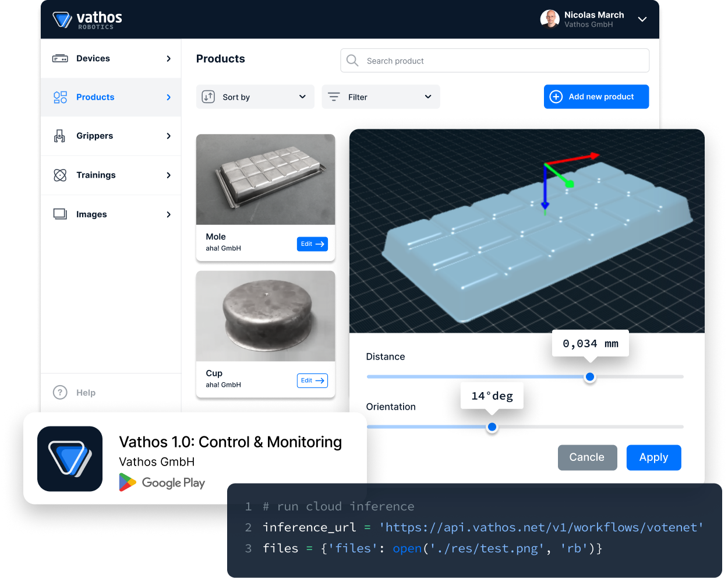Click the Images monitor icon

(x=60, y=214)
